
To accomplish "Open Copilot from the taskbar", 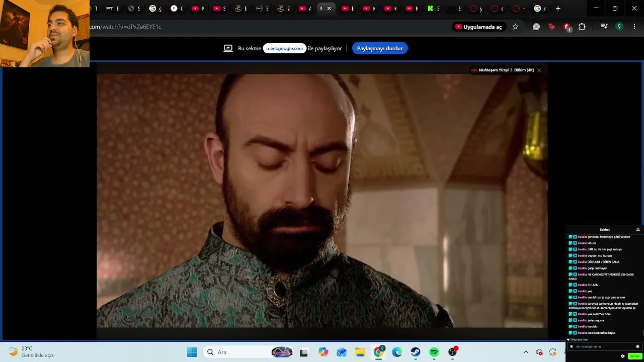I will pos(323,352).
